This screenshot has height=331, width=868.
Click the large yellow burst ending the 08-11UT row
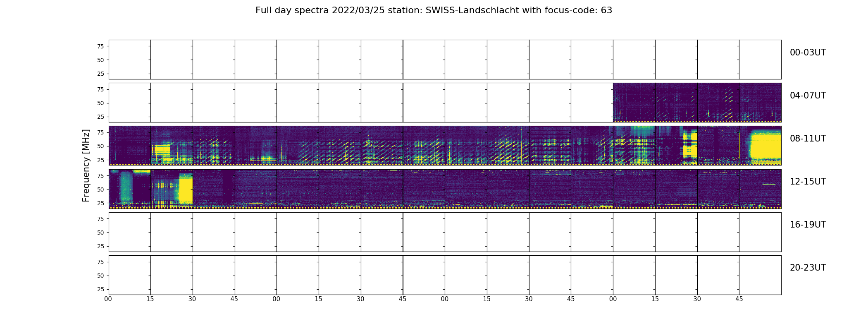pos(765,145)
